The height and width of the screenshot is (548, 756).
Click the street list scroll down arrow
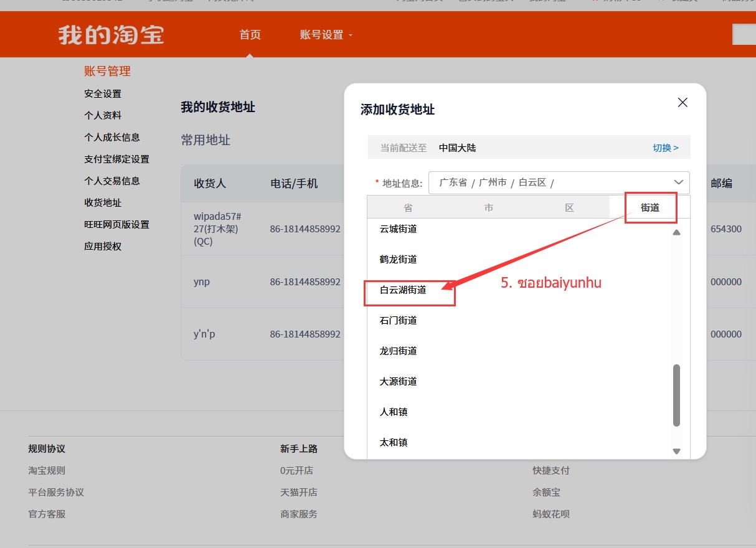pyautogui.click(x=677, y=451)
